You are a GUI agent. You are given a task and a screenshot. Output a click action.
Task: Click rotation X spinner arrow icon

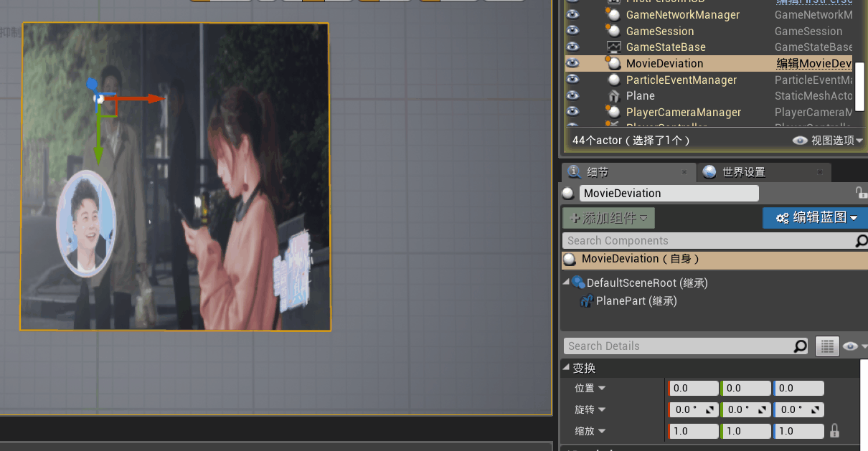(710, 409)
